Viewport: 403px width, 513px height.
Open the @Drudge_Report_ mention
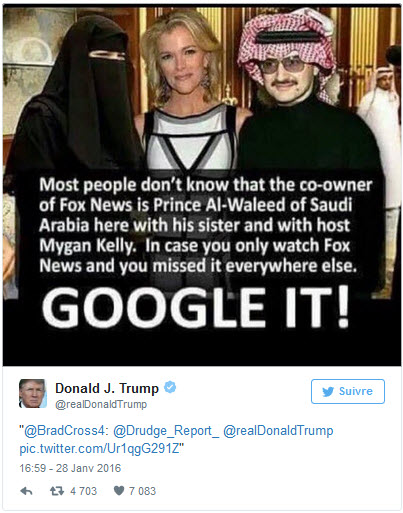(166, 431)
